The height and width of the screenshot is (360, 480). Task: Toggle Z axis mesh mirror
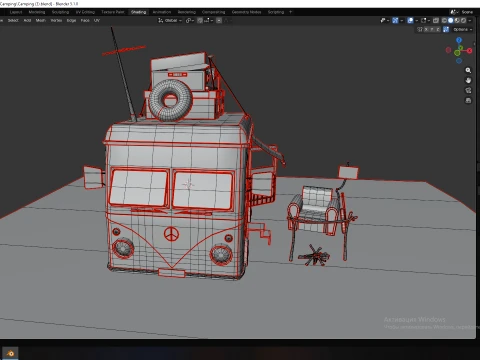(x=438, y=30)
